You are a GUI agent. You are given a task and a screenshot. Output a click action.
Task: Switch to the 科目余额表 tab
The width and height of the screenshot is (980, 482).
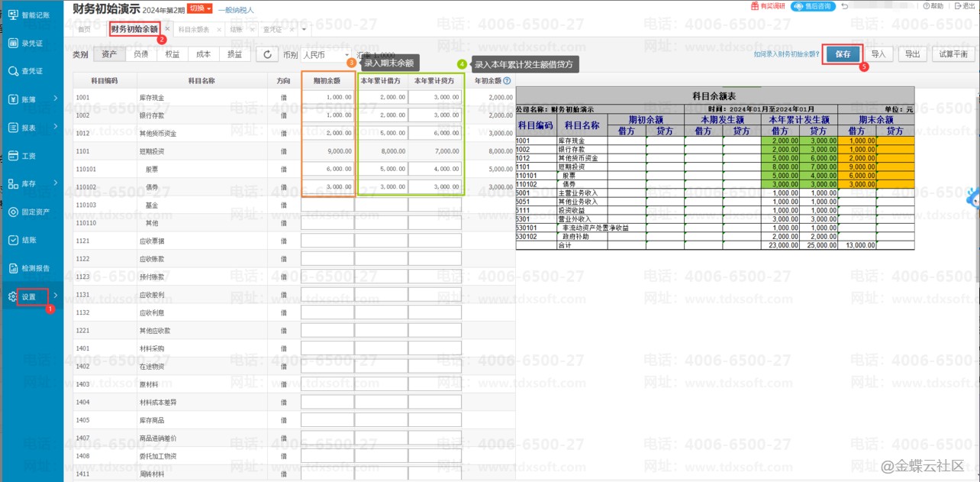pos(193,30)
